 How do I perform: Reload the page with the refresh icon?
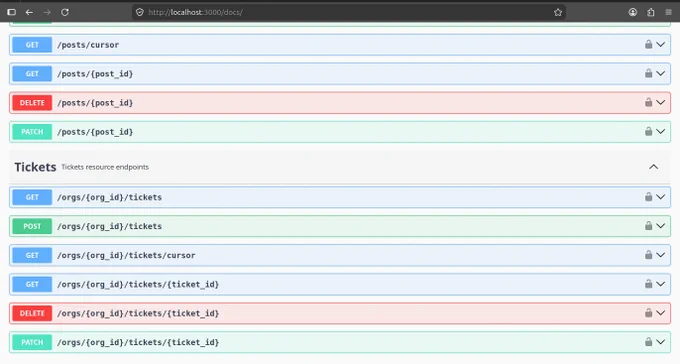click(65, 12)
